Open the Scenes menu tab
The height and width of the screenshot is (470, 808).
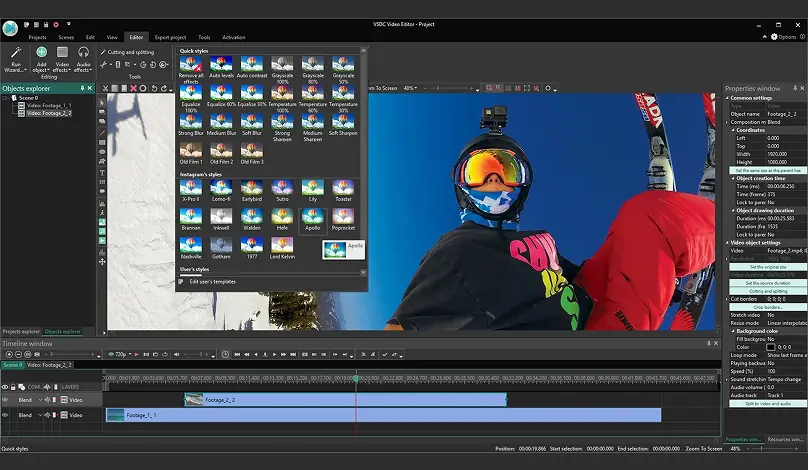click(66, 38)
